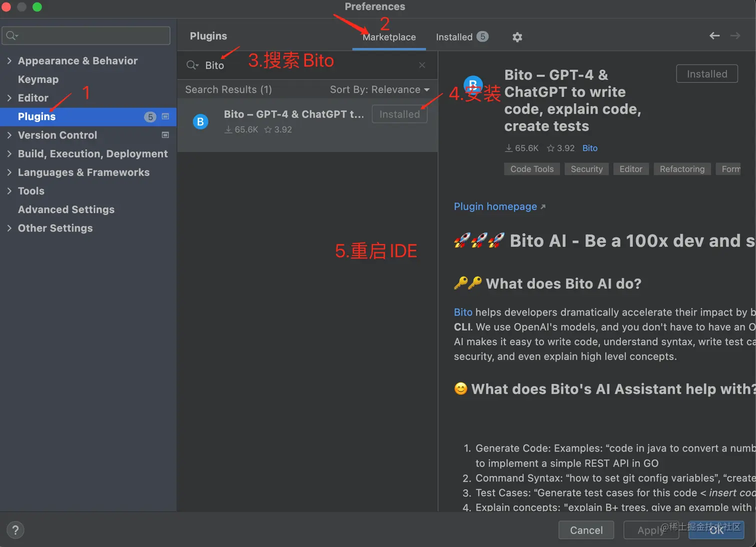756x547 pixels.
Task: Click Installed button in Bito search result
Action: 399,114
